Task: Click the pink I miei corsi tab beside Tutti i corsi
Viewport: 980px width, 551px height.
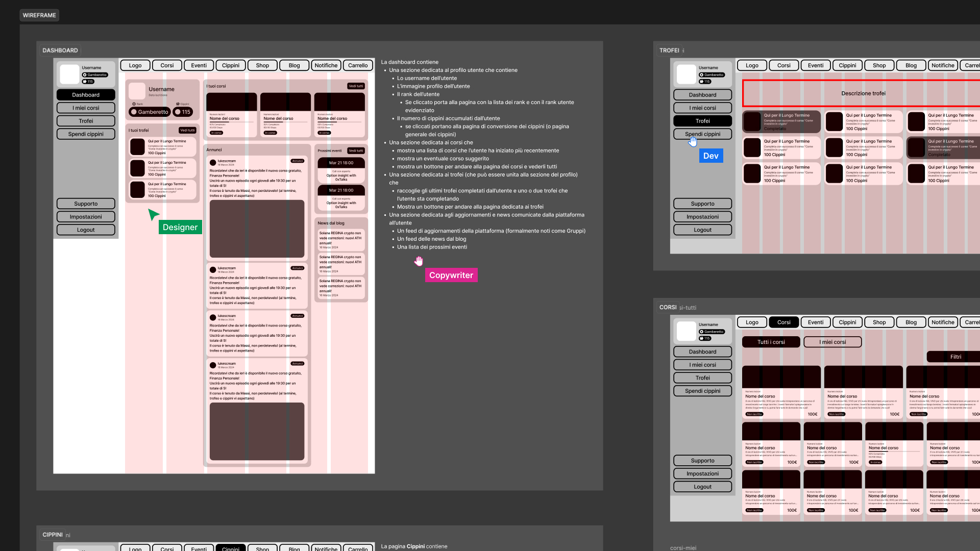Action: click(x=832, y=342)
